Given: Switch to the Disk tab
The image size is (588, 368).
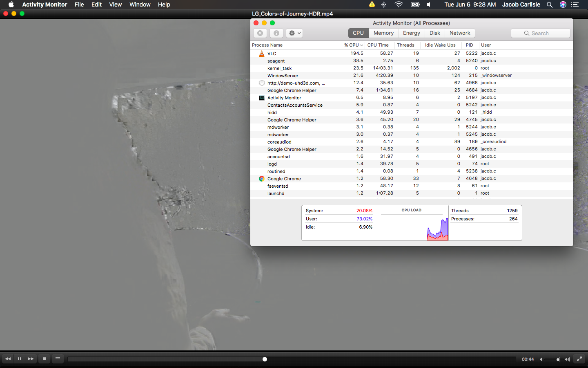Looking at the screenshot, I should [435, 33].
